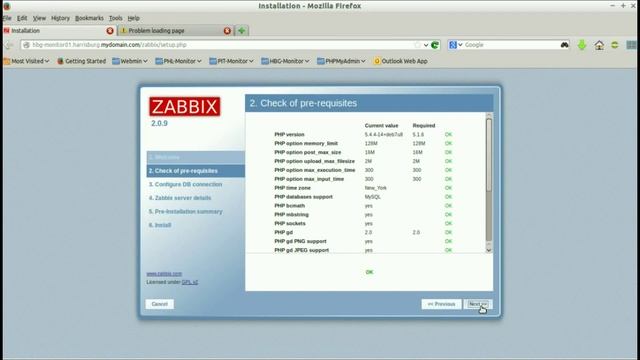Click the binoculars search icon

tap(564, 45)
